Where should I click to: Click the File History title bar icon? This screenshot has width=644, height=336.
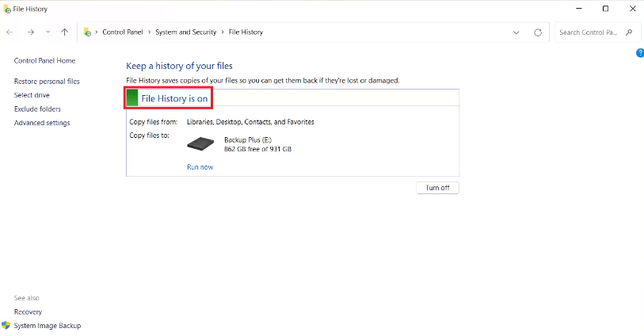(x=6, y=9)
